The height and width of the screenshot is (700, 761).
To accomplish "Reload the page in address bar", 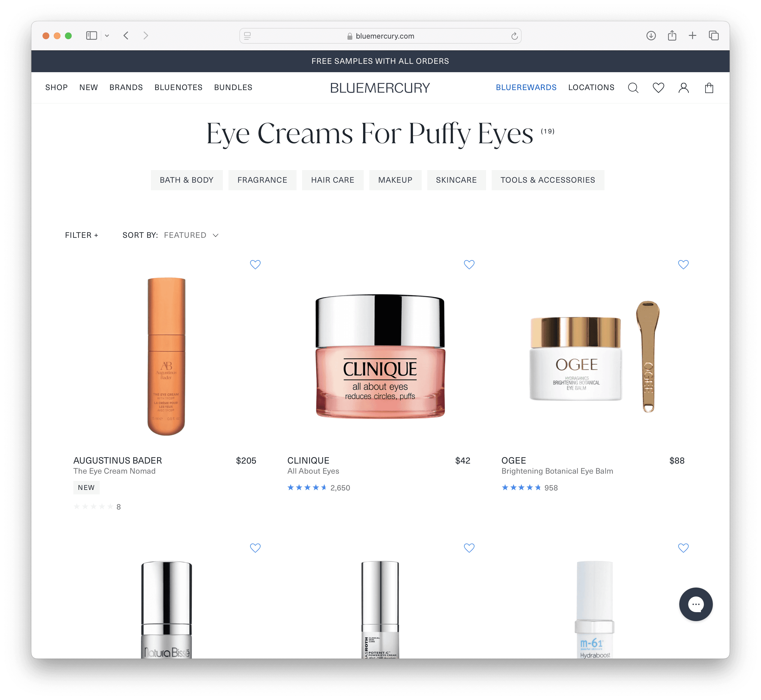I will tap(514, 36).
